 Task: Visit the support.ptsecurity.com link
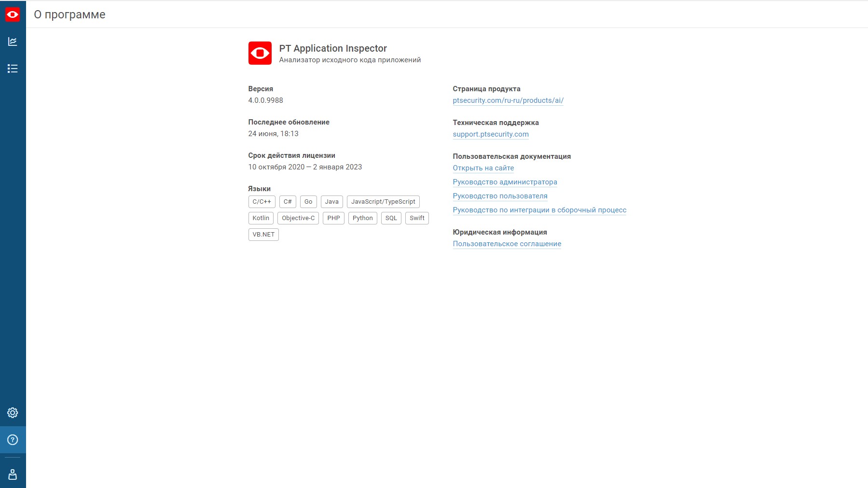pos(491,134)
